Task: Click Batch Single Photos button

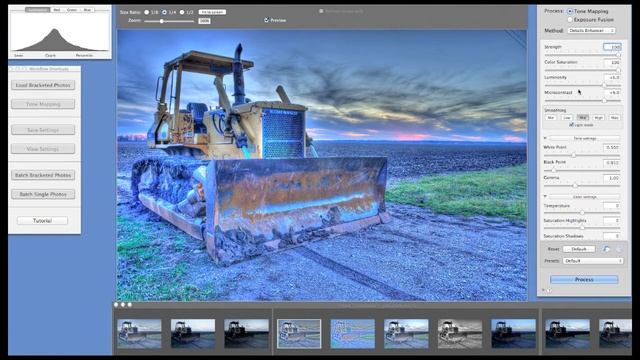Action: click(x=43, y=194)
